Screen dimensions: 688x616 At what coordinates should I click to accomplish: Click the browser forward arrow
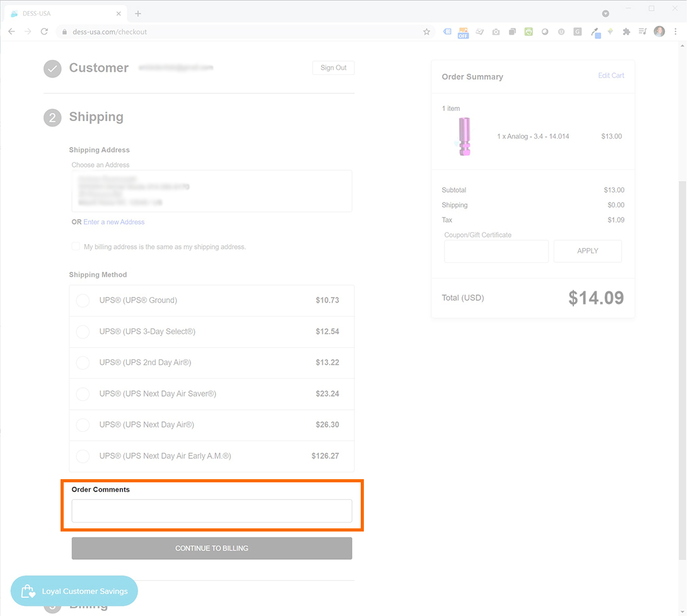(x=28, y=32)
